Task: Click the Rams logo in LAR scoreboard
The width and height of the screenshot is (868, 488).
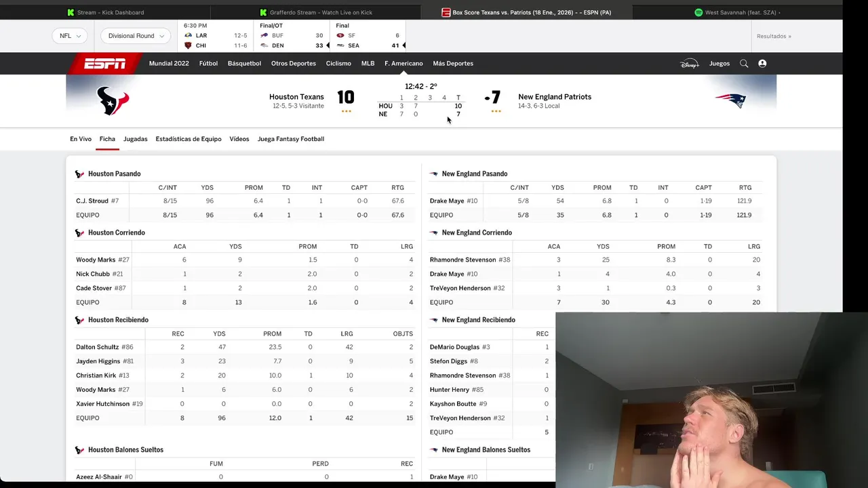Action: click(x=189, y=35)
